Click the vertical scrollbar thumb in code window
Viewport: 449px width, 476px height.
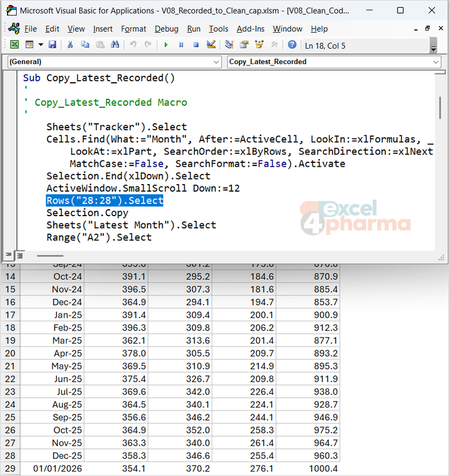(x=440, y=108)
